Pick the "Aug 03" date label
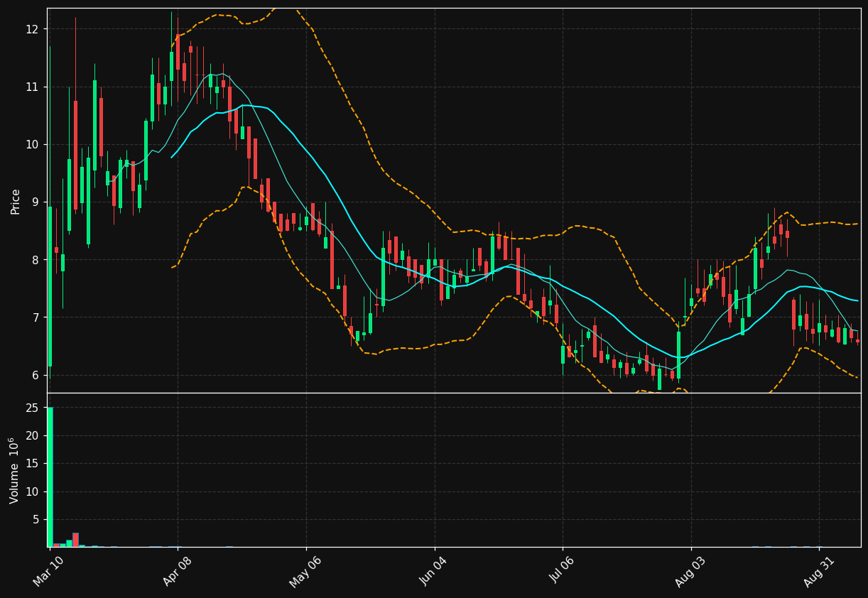Screen dimensions: 868x598 690,572
